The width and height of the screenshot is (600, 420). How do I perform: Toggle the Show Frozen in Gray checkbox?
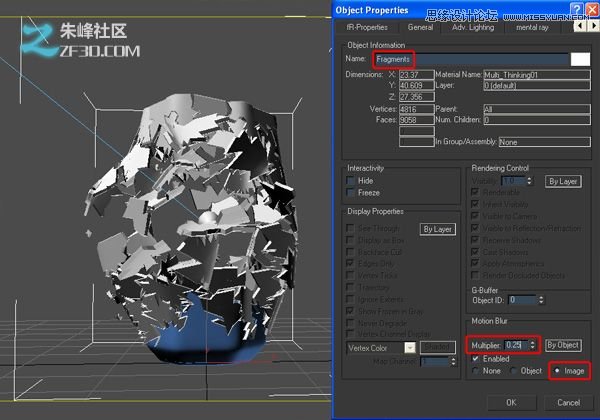[350, 311]
